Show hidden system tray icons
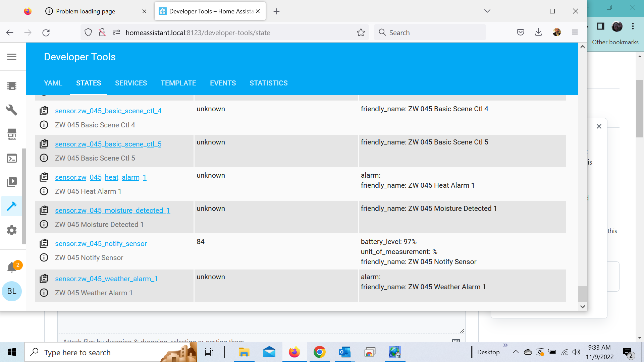 pos(516,352)
